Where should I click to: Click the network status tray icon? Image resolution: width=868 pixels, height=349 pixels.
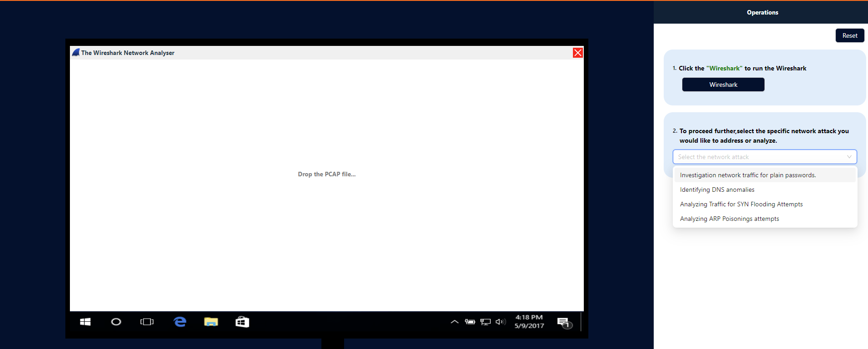pyautogui.click(x=485, y=322)
